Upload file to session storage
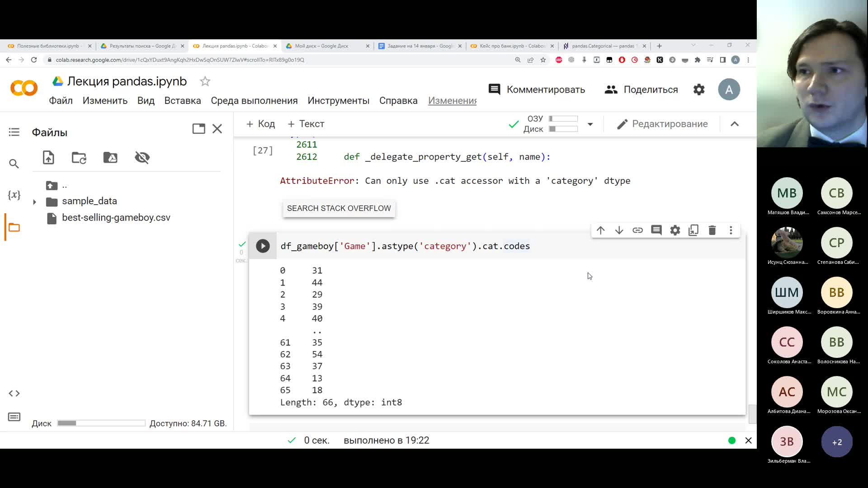 coord(48,157)
